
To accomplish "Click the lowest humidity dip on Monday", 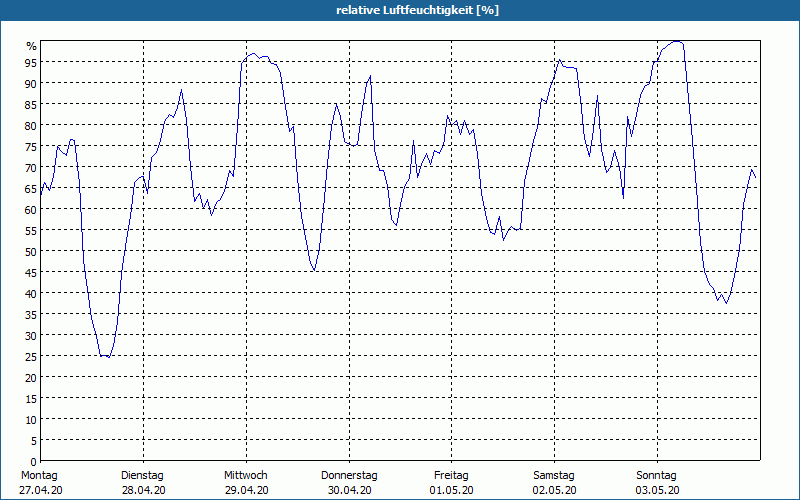I will click(109, 357).
